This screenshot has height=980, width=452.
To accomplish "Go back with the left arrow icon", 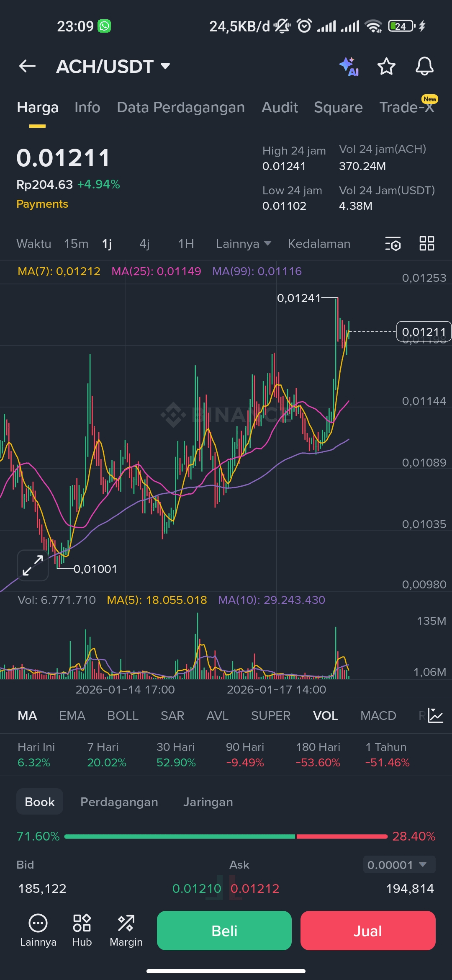I will (x=27, y=66).
